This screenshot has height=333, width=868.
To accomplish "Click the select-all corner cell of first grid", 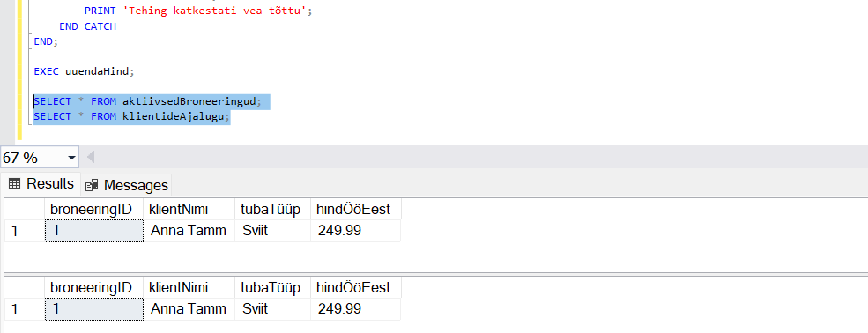I will tap(24, 209).
